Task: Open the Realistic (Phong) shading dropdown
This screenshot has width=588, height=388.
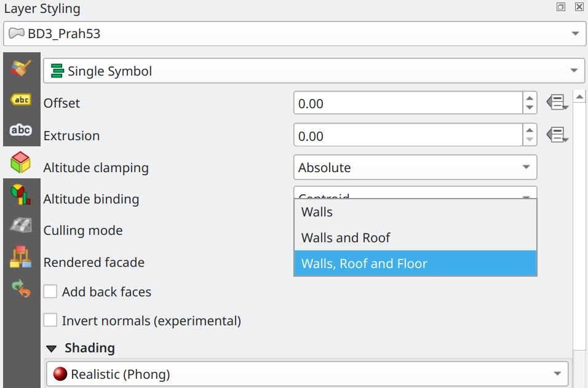Action: point(307,374)
